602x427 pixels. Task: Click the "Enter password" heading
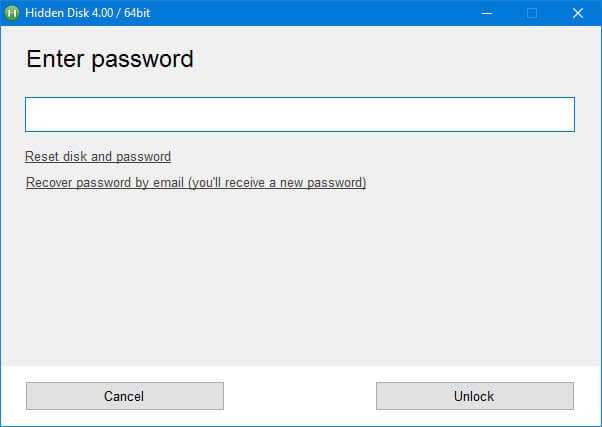(109, 59)
